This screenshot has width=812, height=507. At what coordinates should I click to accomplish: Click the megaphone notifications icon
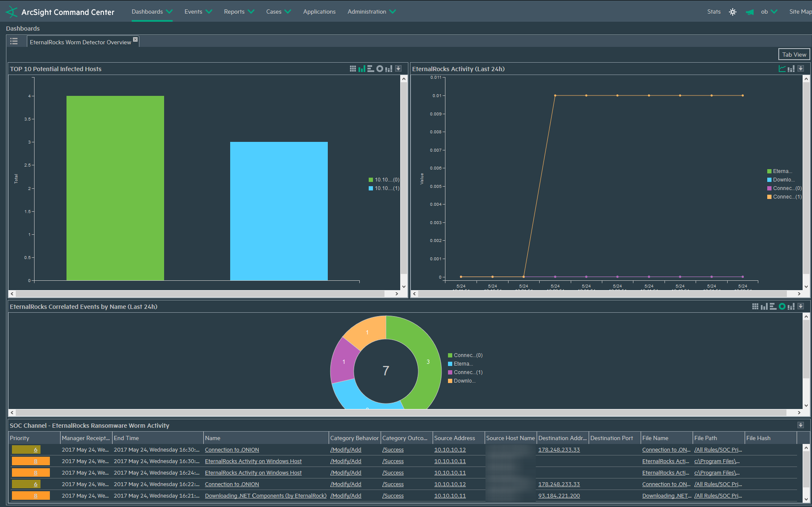tap(749, 12)
